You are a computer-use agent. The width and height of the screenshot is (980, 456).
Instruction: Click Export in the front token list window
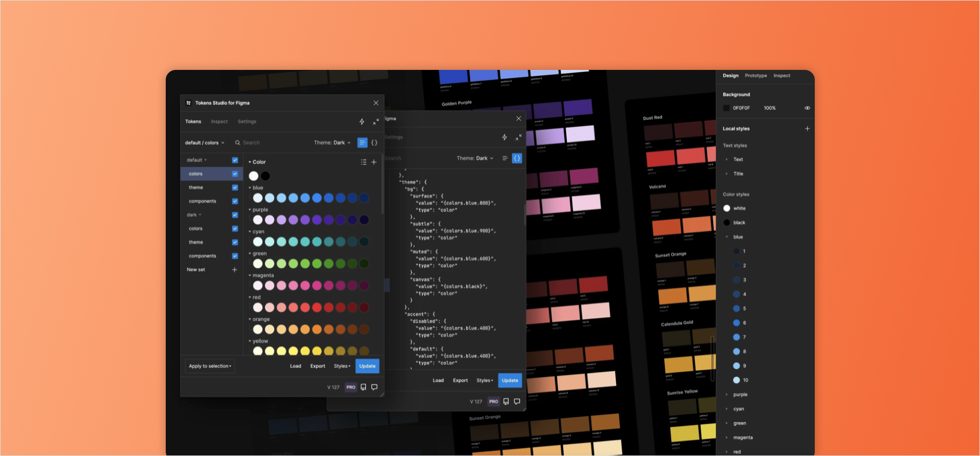[x=318, y=366]
